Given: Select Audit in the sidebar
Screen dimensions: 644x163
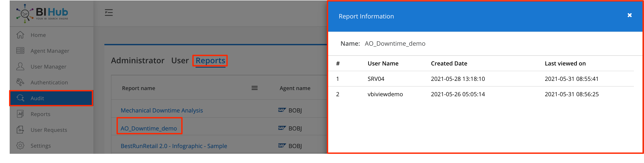Looking at the screenshot, I should (51, 98).
